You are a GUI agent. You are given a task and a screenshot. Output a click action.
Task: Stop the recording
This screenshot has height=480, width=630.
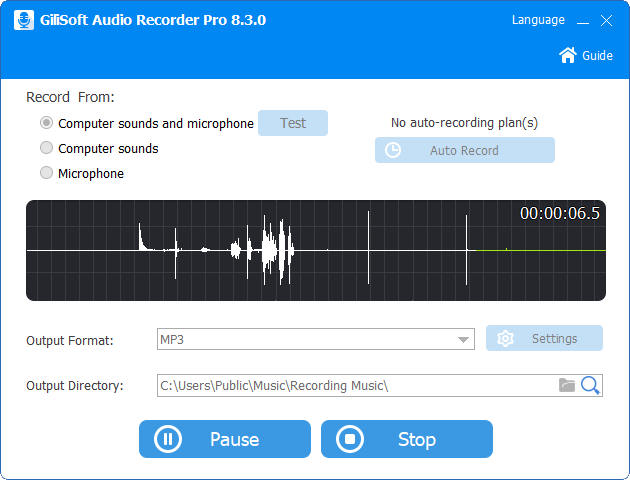click(407, 439)
